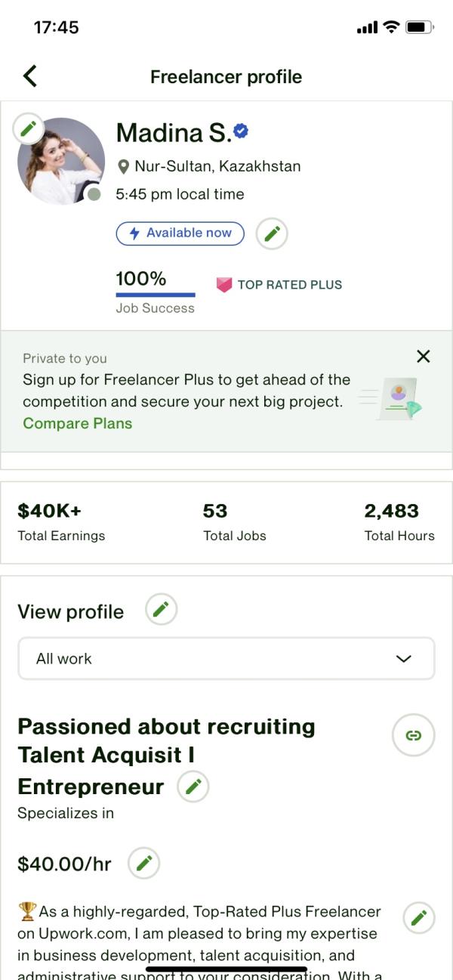Tap the Top Rated Plus badge
This screenshot has width=453, height=980.
pyautogui.click(x=279, y=285)
